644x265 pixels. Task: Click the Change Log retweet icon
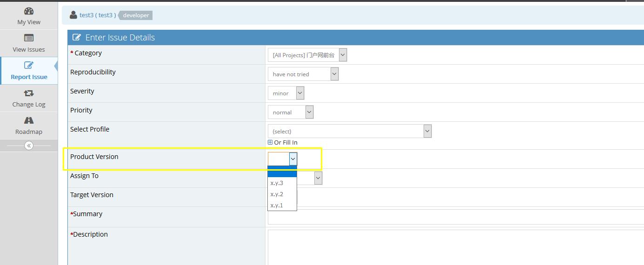pos(29,93)
